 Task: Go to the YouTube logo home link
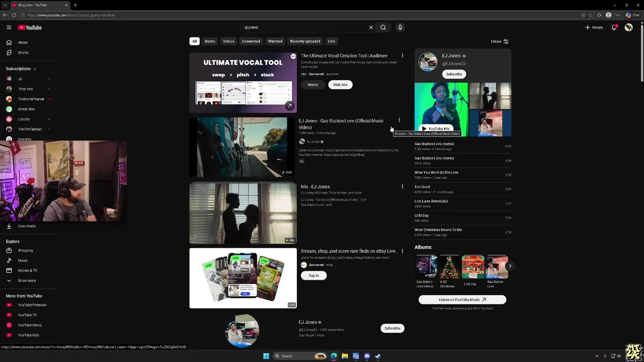point(30,28)
